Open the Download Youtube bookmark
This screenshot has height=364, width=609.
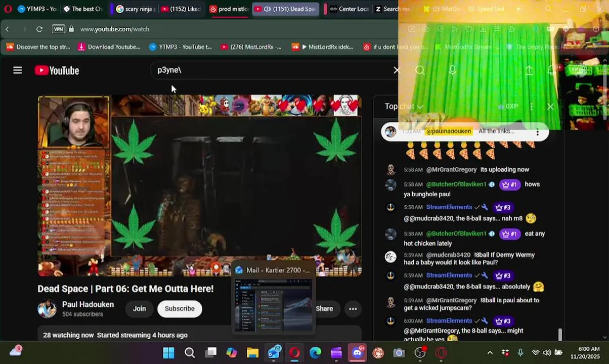pos(109,47)
